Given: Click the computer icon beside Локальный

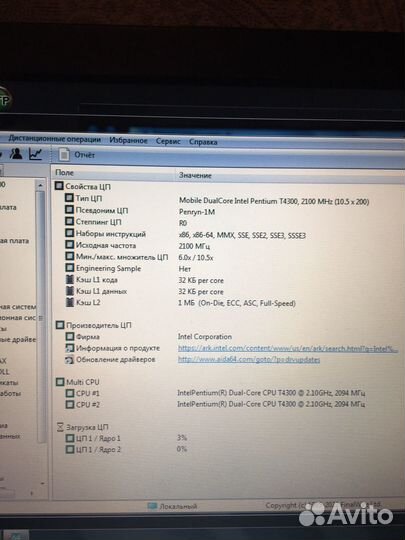Looking at the screenshot, I should [152, 506].
